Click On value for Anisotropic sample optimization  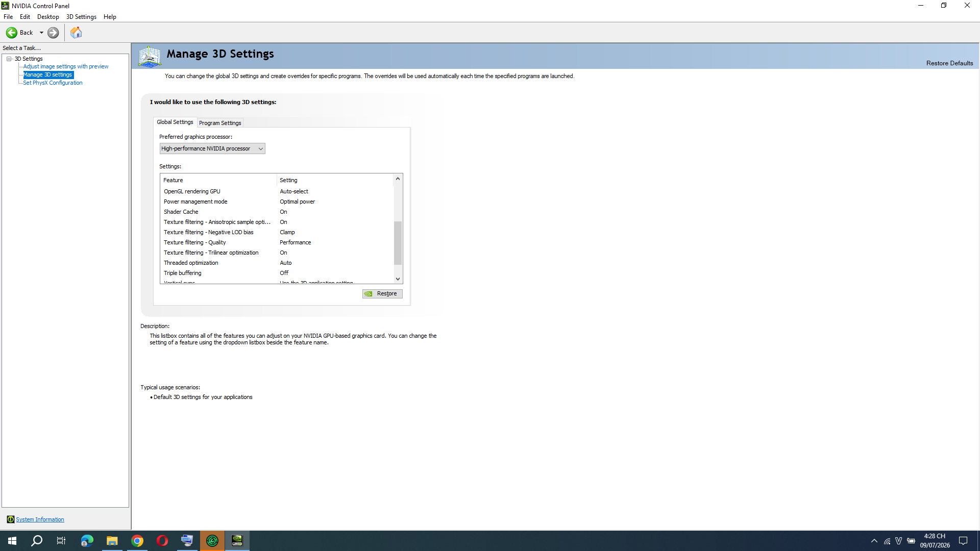point(283,222)
